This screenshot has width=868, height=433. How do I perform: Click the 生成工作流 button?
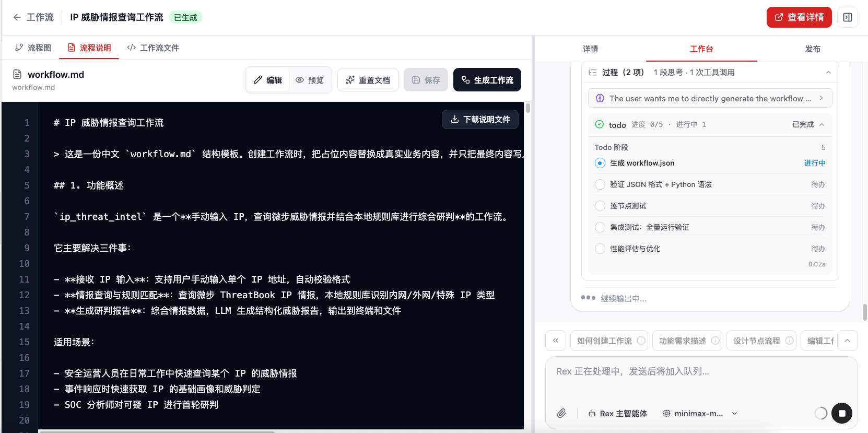tap(487, 80)
